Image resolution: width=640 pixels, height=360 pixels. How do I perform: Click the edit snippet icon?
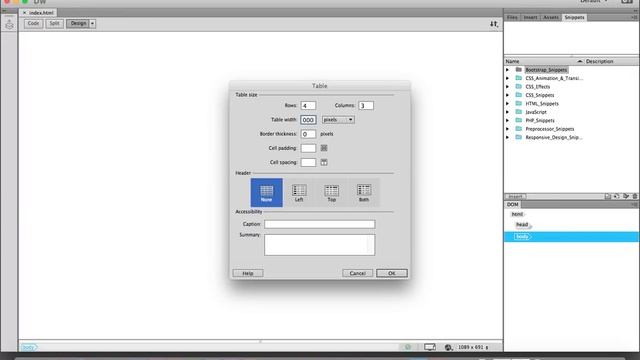coord(626,196)
